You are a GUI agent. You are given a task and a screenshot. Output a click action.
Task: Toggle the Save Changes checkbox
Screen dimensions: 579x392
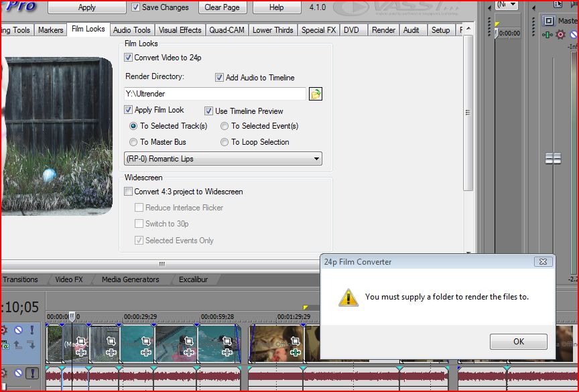135,7
